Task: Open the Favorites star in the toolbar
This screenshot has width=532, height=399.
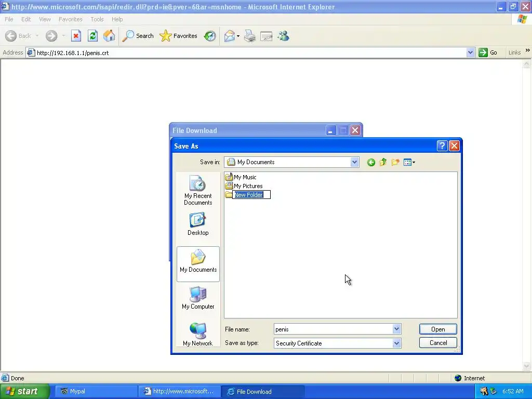Action: pos(179,36)
